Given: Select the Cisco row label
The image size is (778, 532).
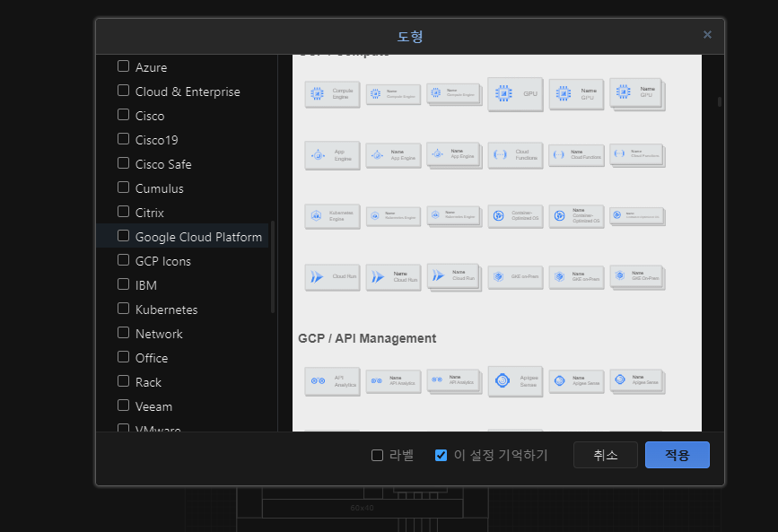Looking at the screenshot, I should tap(150, 116).
